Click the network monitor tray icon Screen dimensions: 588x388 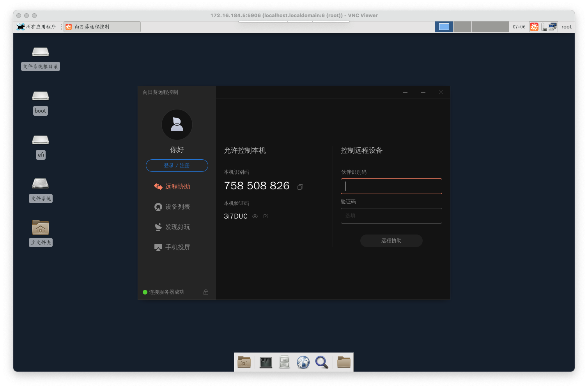553,27
